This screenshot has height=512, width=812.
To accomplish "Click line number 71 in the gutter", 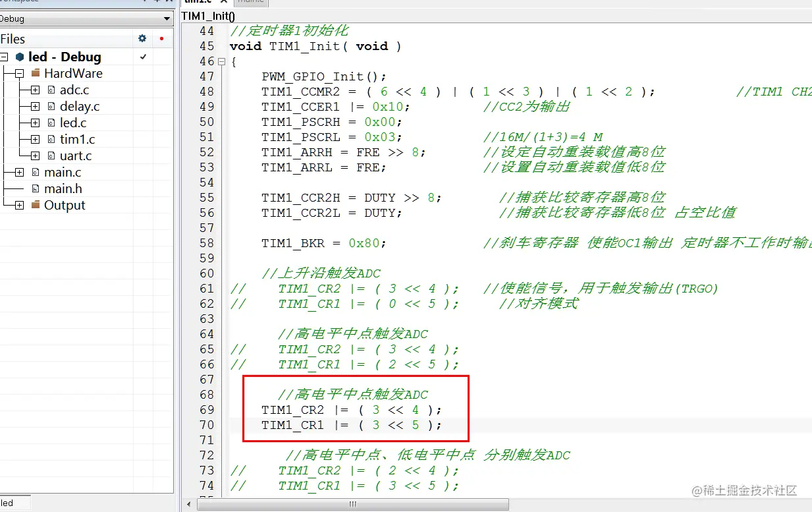I will click(207, 440).
